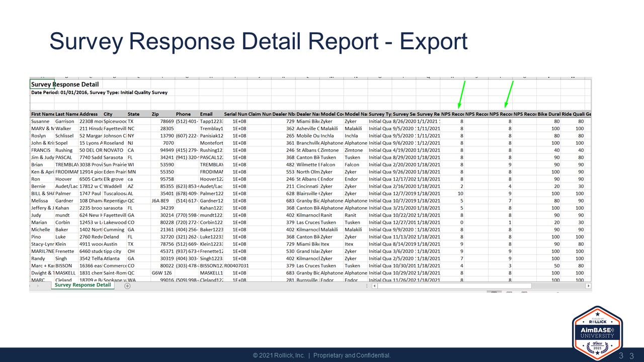Click the Rollick copyright footer text

[x=321, y=355]
